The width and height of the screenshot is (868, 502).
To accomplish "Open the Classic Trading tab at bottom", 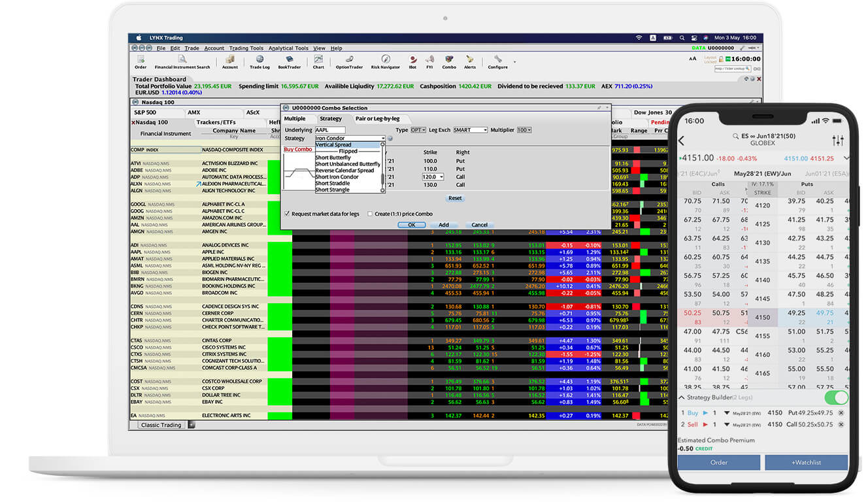I will pyautogui.click(x=161, y=425).
